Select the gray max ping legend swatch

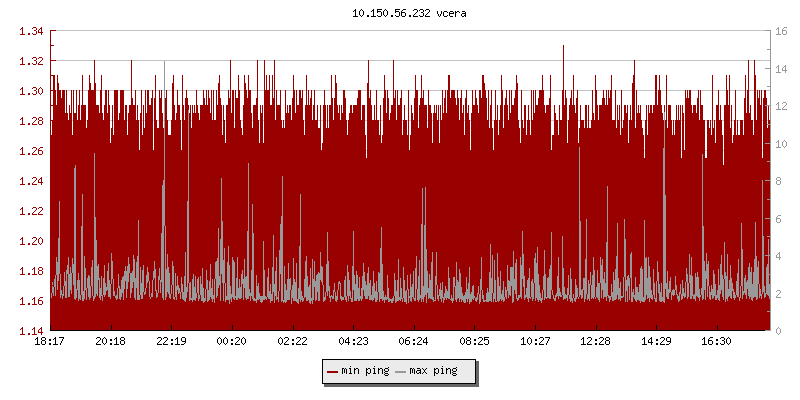point(400,371)
